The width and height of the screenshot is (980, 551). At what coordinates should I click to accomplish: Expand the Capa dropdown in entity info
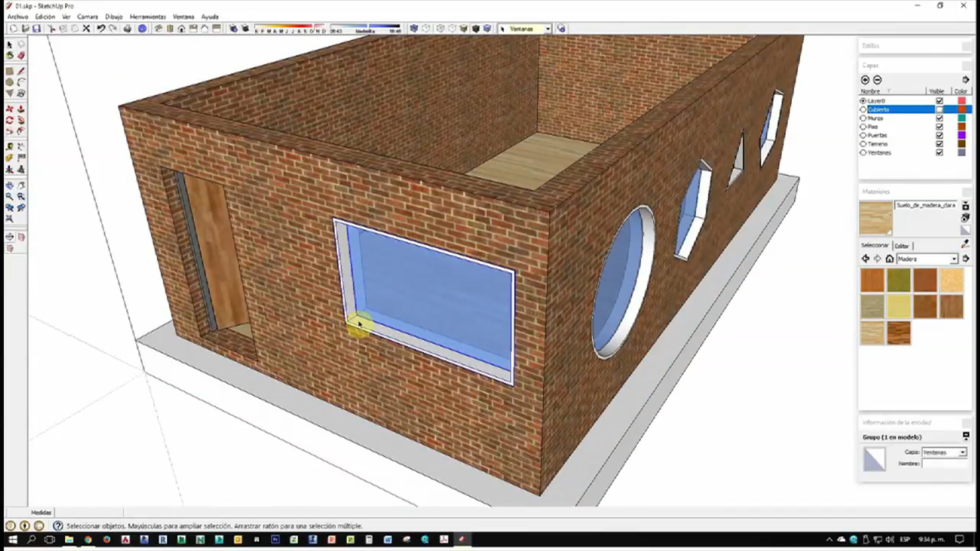pyautogui.click(x=962, y=452)
